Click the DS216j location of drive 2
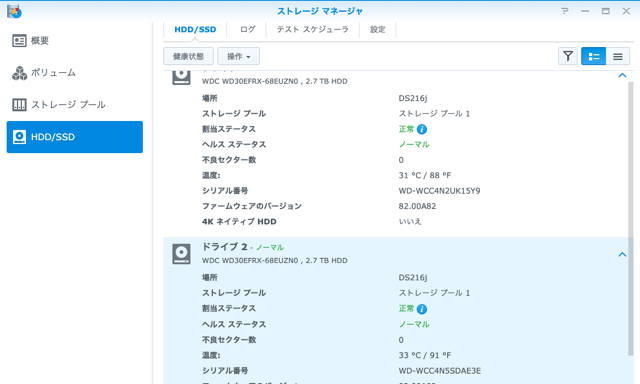Image resolution: width=640 pixels, height=384 pixels. click(x=413, y=277)
